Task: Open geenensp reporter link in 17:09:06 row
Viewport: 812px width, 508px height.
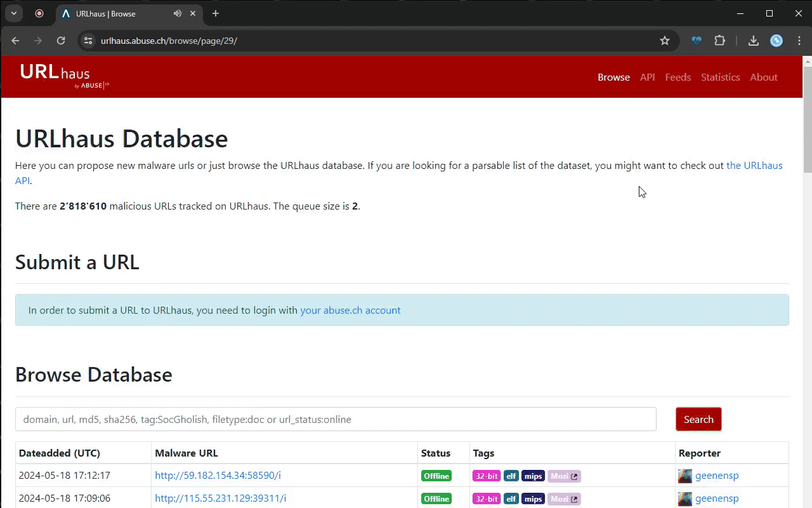Action: coord(717,498)
